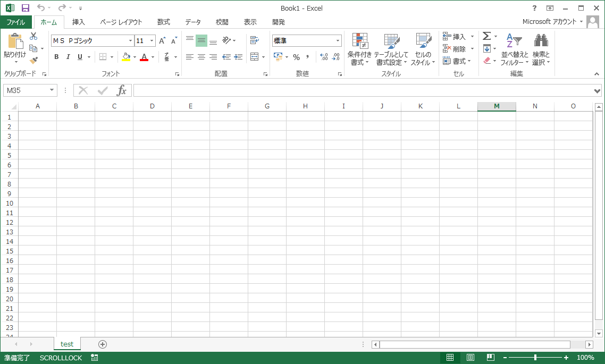Open the Name Box dropdown arrow
The width and height of the screenshot is (605, 364).
point(52,90)
